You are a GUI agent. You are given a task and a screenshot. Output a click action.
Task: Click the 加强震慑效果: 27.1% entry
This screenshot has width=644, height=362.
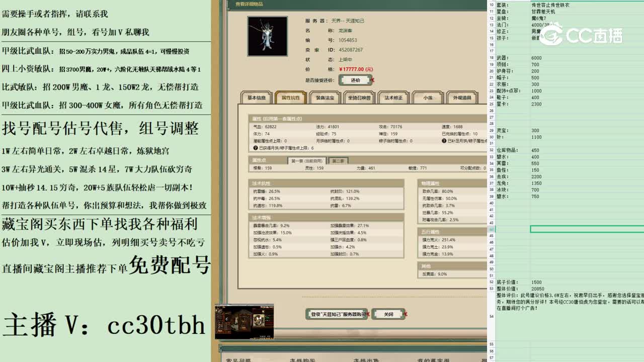[349, 226]
